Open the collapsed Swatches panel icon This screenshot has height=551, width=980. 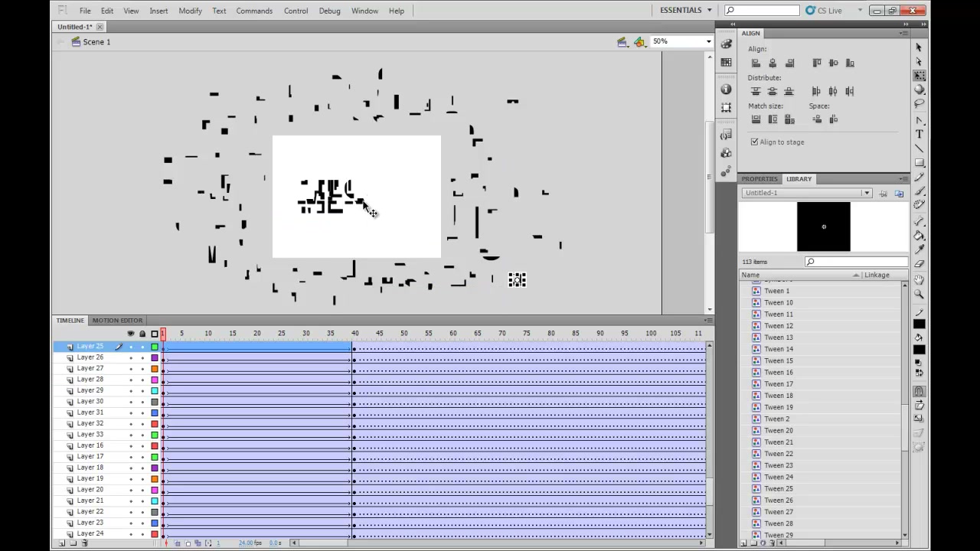[727, 63]
